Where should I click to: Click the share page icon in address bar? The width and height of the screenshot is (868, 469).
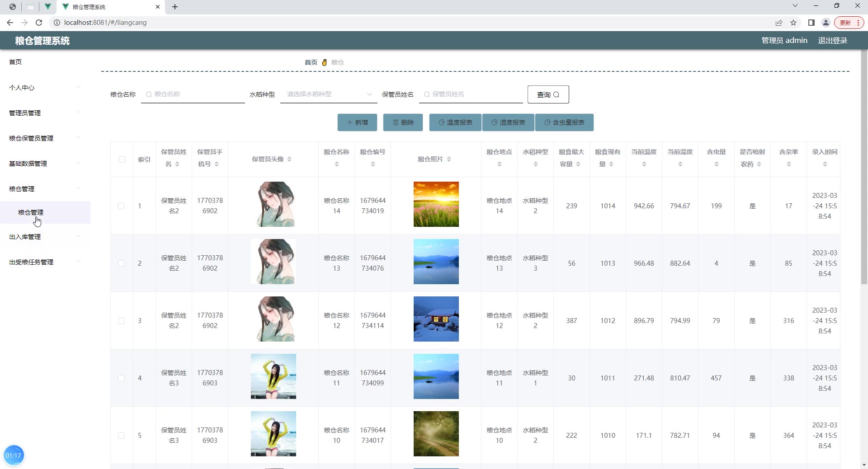(779, 23)
